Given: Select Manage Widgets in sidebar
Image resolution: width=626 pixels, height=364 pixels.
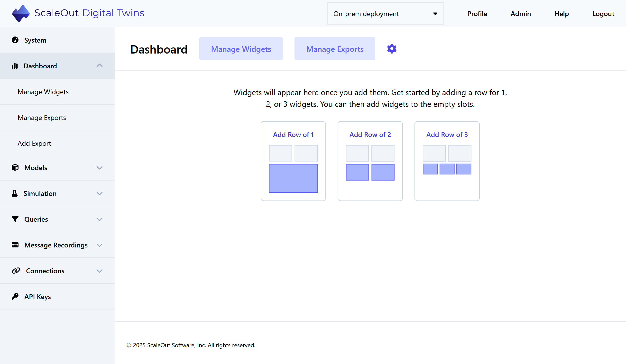Looking at the screenshot, I should click(x=57, y=92).
